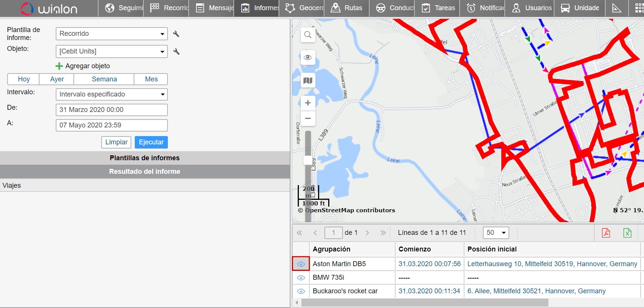Click the map zoom slider handle

[308, 161]
